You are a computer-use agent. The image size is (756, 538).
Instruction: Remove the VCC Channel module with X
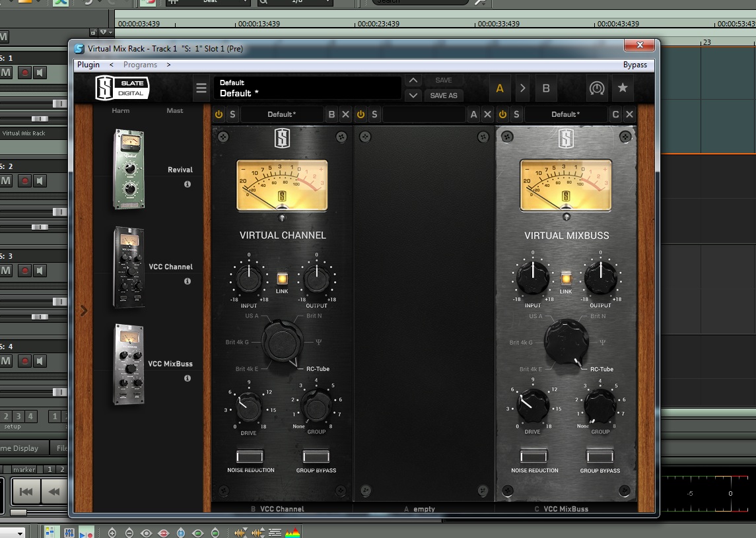coord(345,114)
